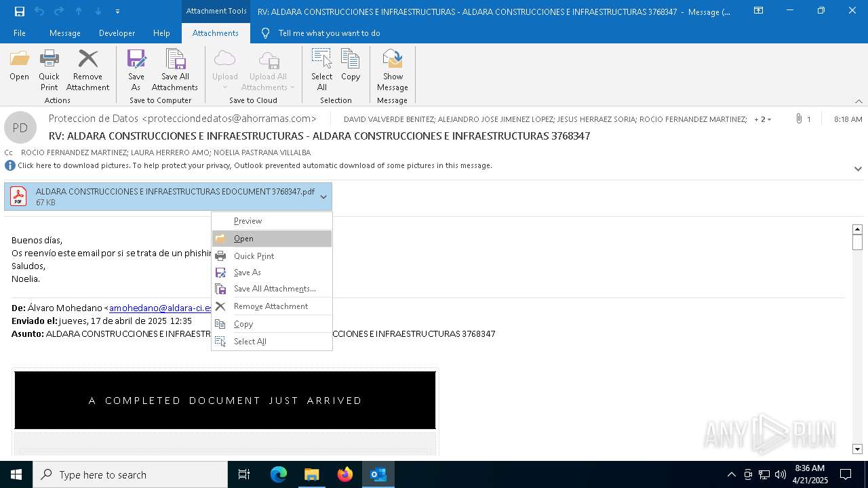Choose Quick Print in the context menu

tap(272, 256)
